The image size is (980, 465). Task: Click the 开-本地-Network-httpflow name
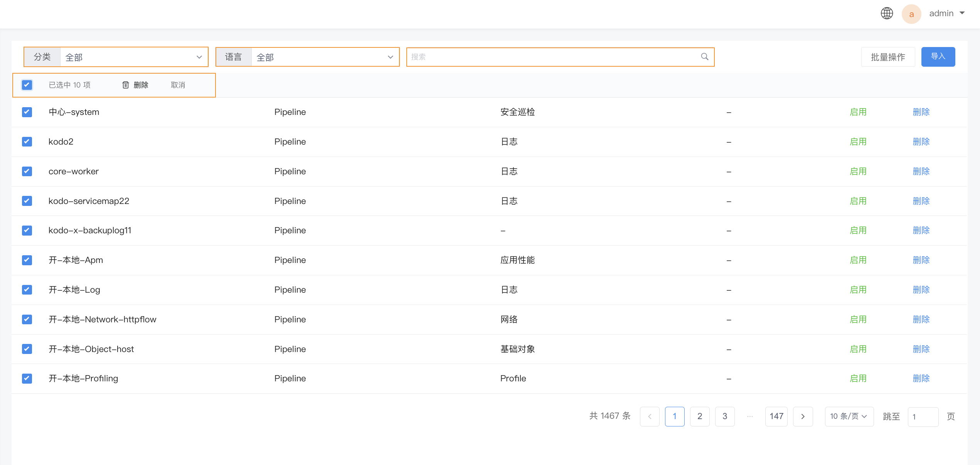click(x=103, y=319)
